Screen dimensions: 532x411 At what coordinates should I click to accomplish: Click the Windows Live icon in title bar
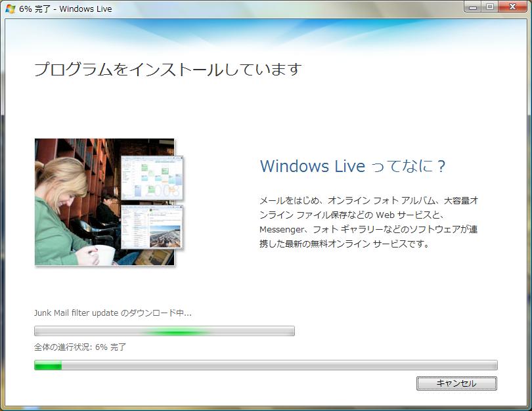tap(10, 9)
